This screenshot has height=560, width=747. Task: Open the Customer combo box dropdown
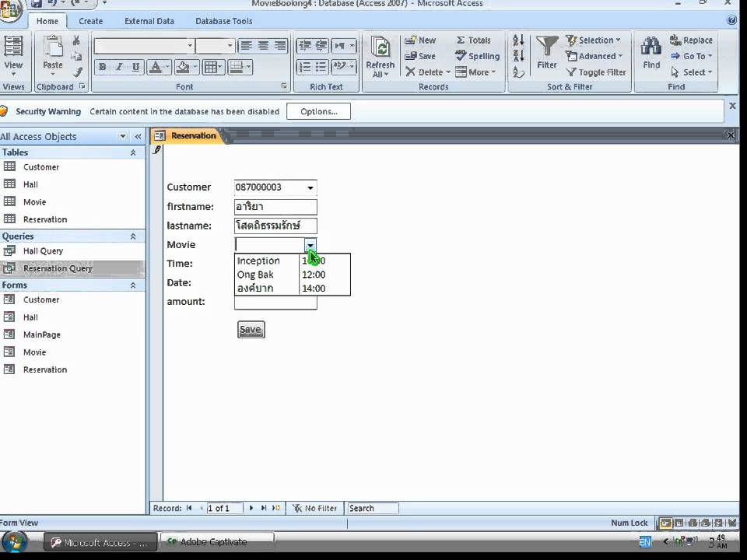point(310,187)
